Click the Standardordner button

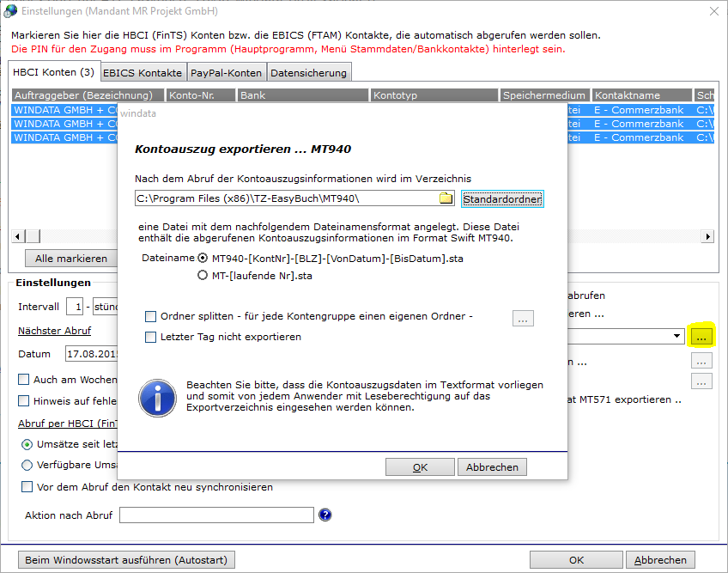[x=502, y=199]
